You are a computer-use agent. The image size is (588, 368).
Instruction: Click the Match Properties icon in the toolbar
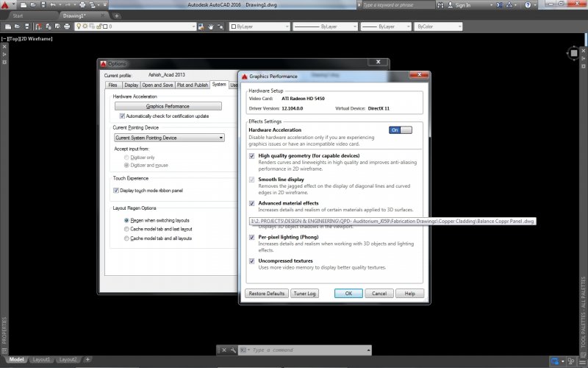38,26
